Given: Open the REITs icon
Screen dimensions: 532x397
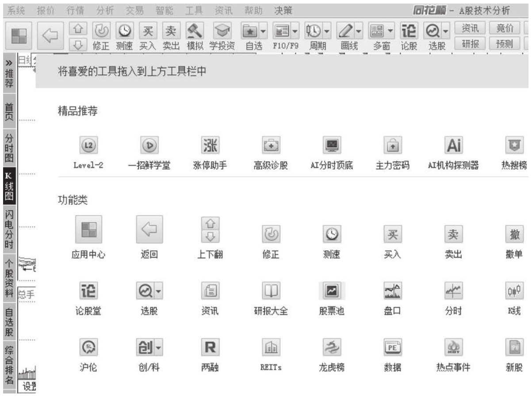Looking at the screenshot, I should pyautogui.click(x=270, y=348).
